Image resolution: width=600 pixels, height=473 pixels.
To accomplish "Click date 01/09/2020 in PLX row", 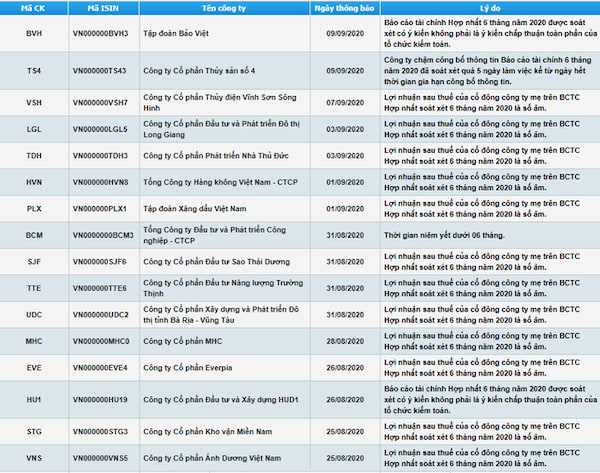I will point(345,209).
